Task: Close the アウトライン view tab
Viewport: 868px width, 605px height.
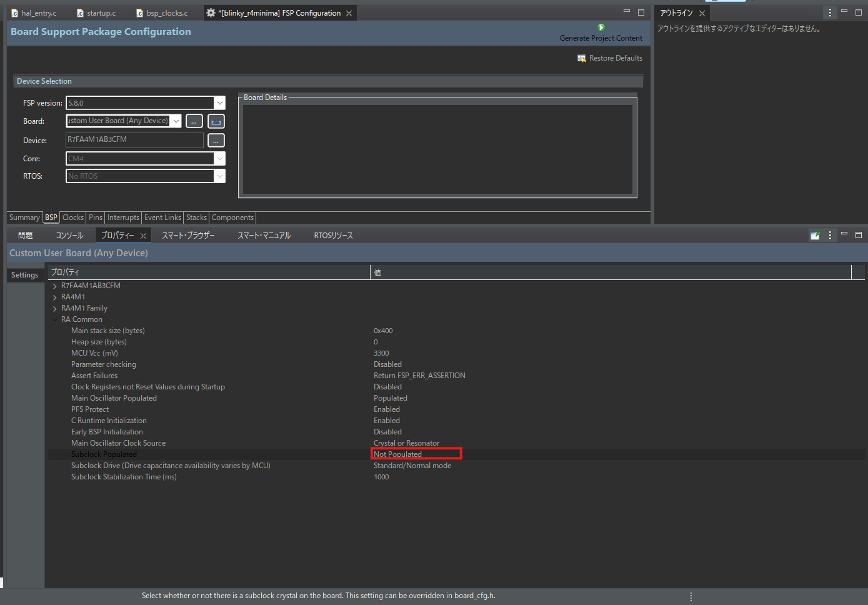Action: point(702,13)
